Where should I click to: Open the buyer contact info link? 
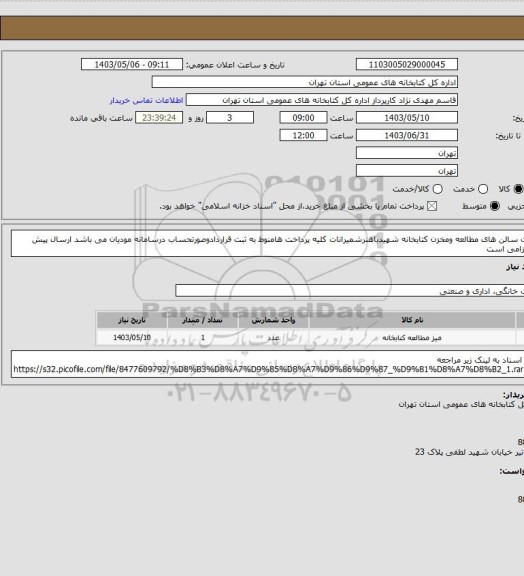point(146,100)
